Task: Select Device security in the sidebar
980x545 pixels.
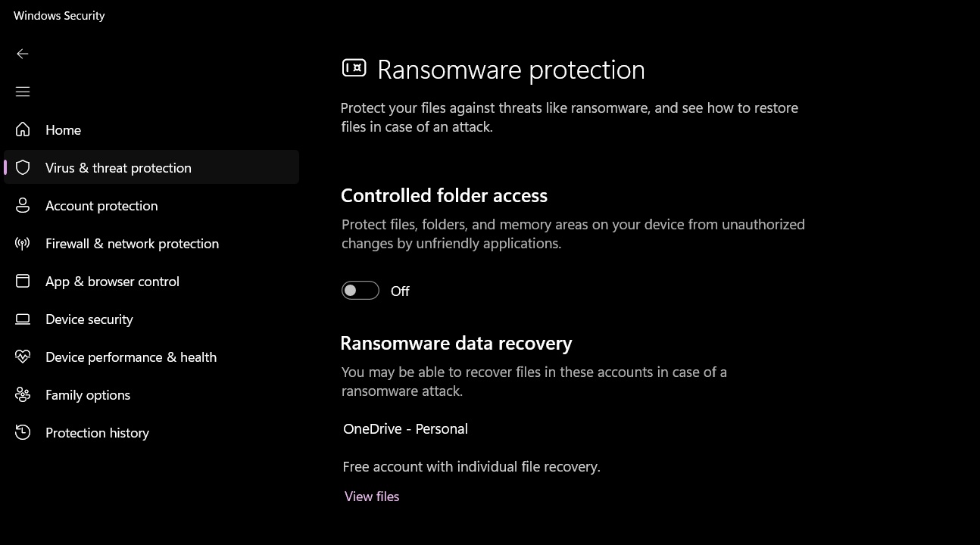Action: (x=89, y=319)
